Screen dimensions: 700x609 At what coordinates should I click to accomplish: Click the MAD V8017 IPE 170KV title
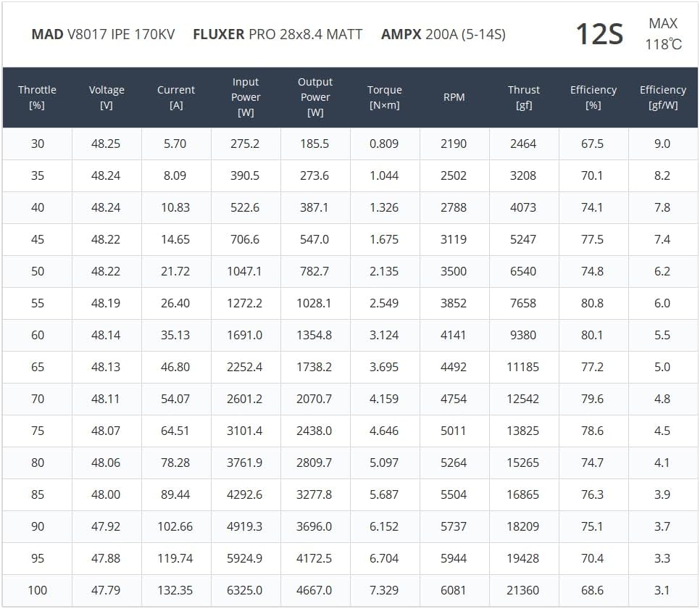click(103, 35)
